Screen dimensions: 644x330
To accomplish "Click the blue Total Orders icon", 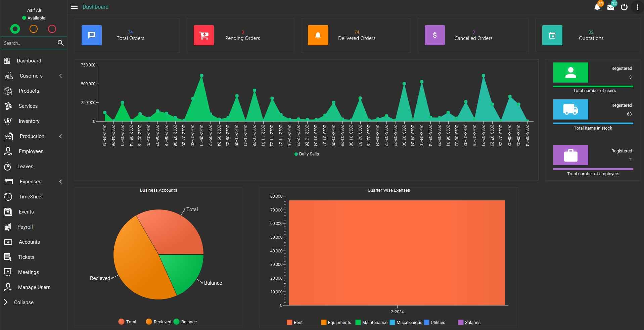I will [x=91, y=35].
